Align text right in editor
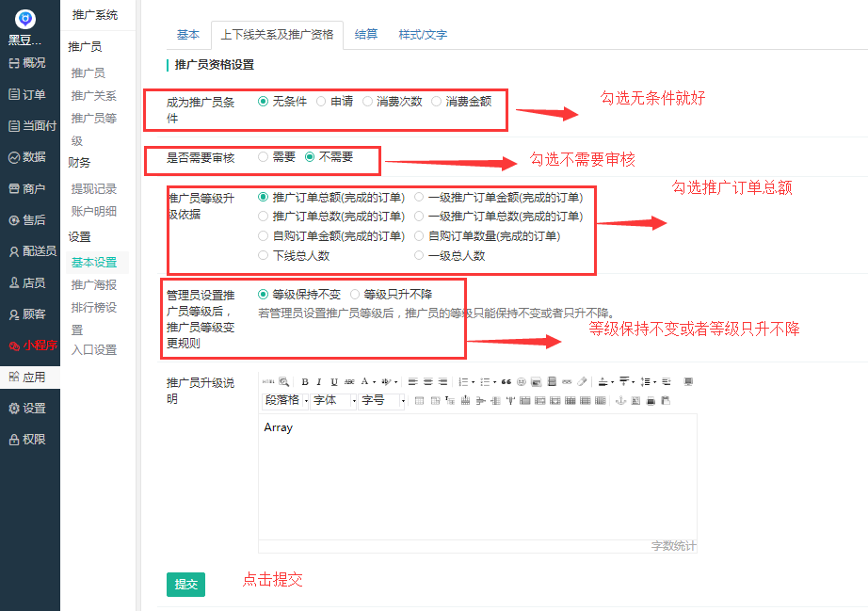This screenshot has width=868, height=611. (x=442, y=382)
